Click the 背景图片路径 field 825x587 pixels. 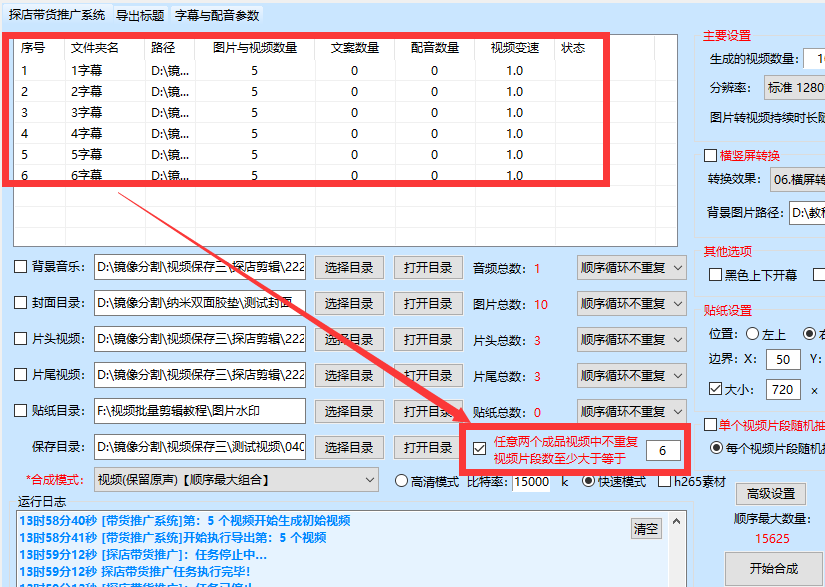click(807, 212)
